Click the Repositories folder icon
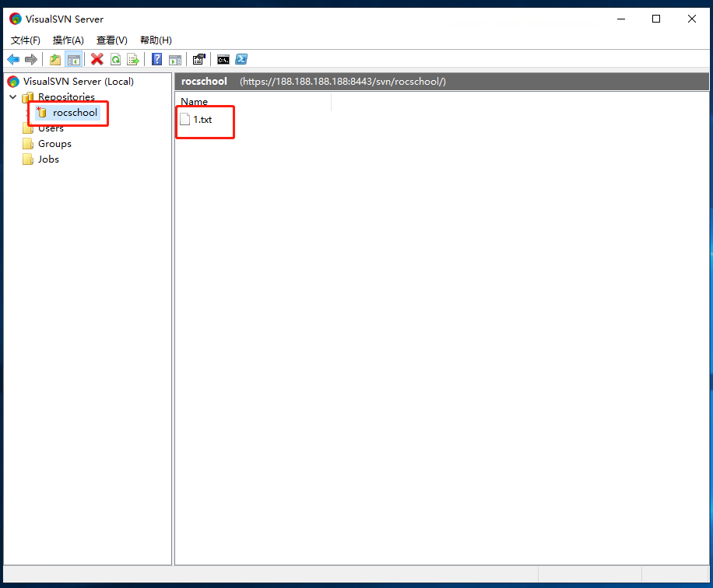This screenshot has width=713, height=588. [x=28, y=96]
